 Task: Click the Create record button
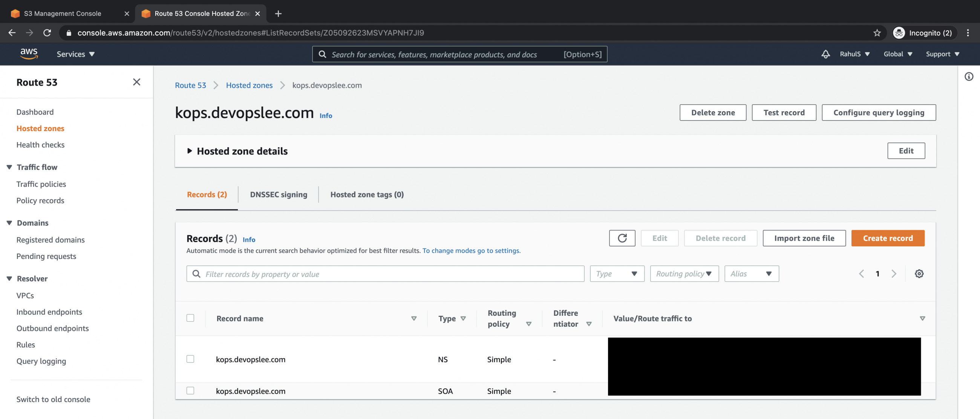888,238
